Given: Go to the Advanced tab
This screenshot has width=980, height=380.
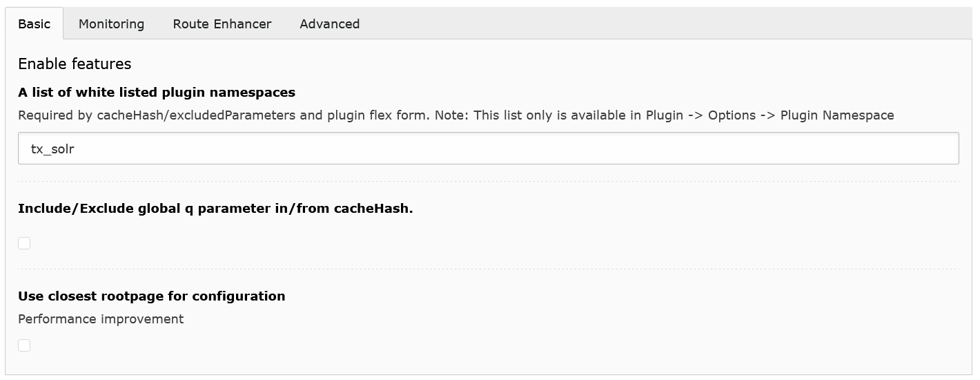Looking at the screenshot, I should point(329,23).
